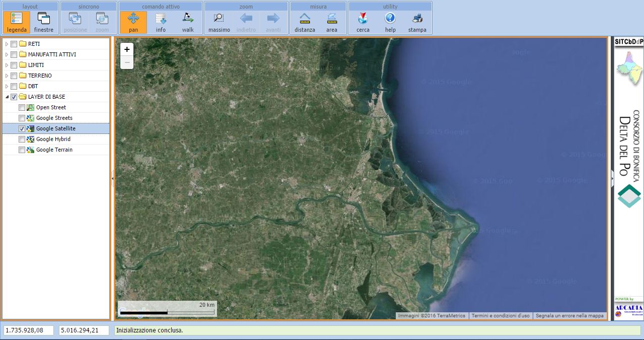Image resolution: width=644 pixels, height=340 pixels.
Task: Uncheck the LAYER DI BASE group checkbox
Action: pos(14,97)
